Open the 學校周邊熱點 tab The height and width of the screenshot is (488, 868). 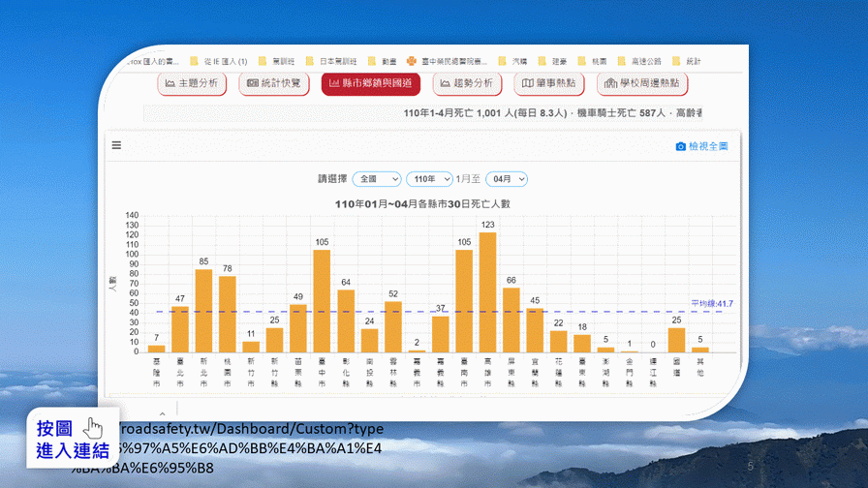pos(642,83)
